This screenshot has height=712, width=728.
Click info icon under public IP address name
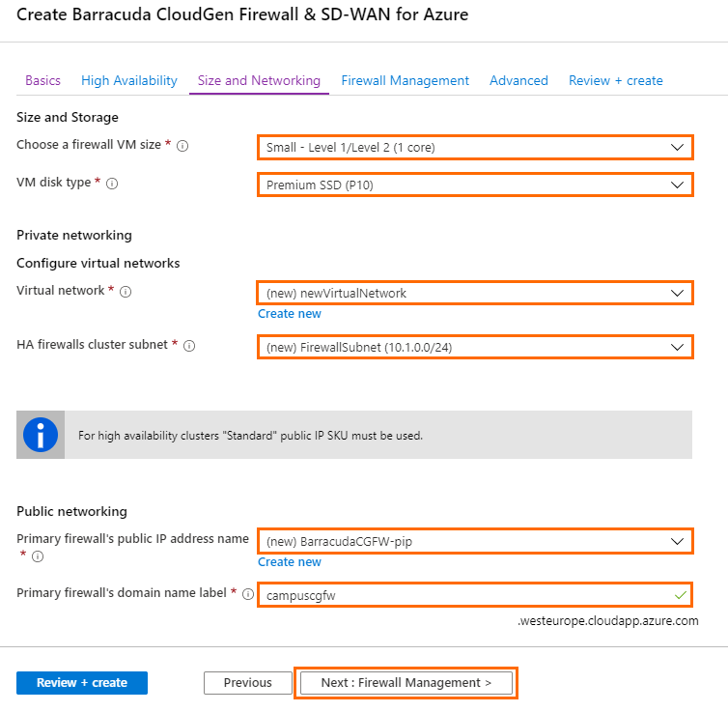38,556
